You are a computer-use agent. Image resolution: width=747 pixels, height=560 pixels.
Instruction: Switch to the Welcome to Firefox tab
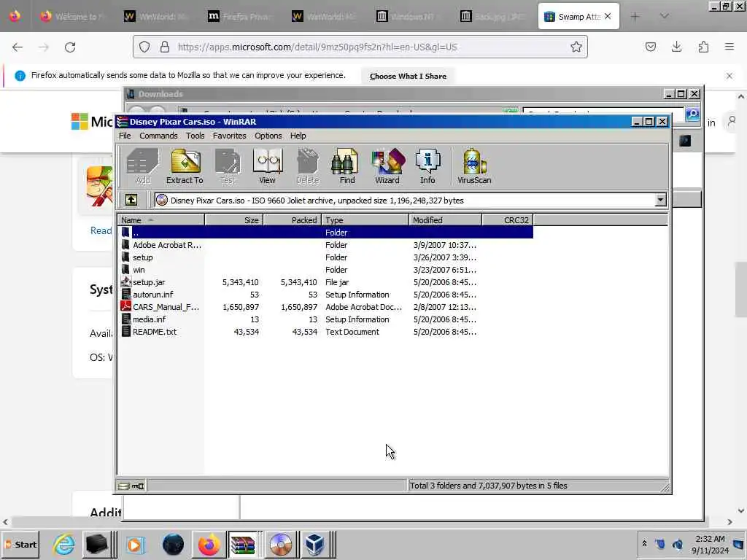pos(72,17)
